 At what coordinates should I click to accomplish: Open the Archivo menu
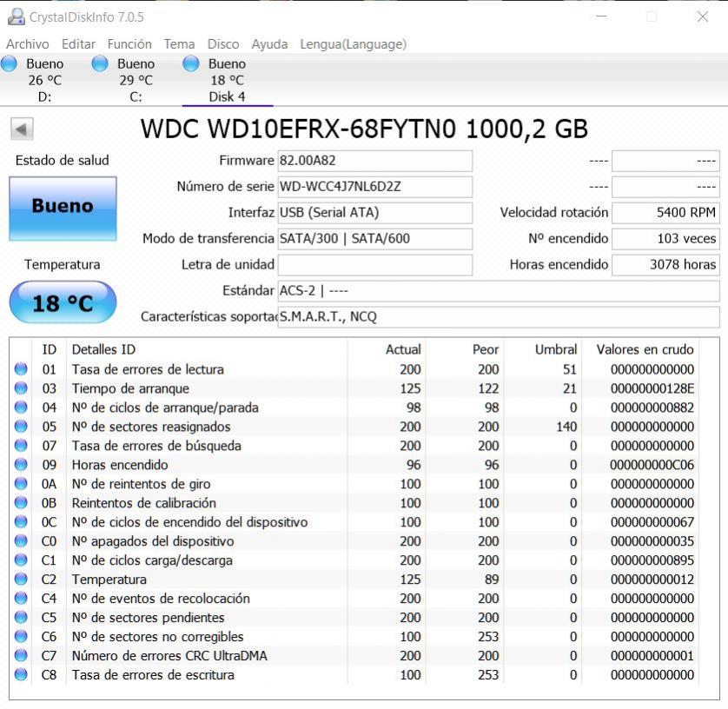point(28,44)
